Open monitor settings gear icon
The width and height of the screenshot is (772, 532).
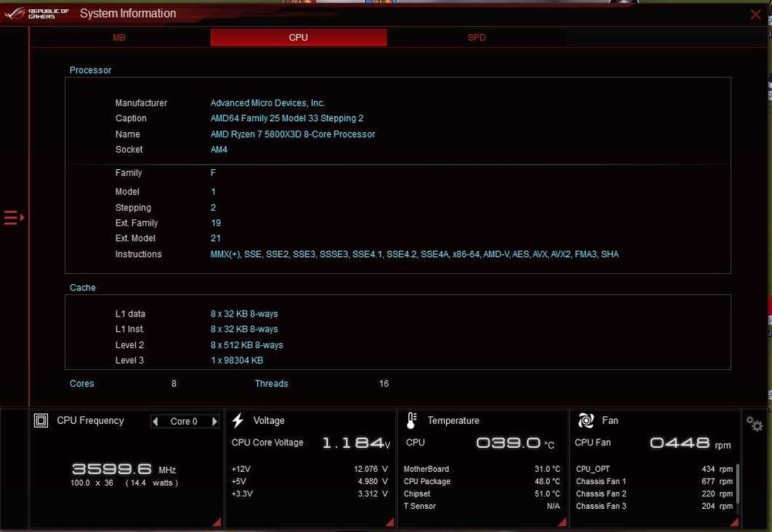pos(754,424)
